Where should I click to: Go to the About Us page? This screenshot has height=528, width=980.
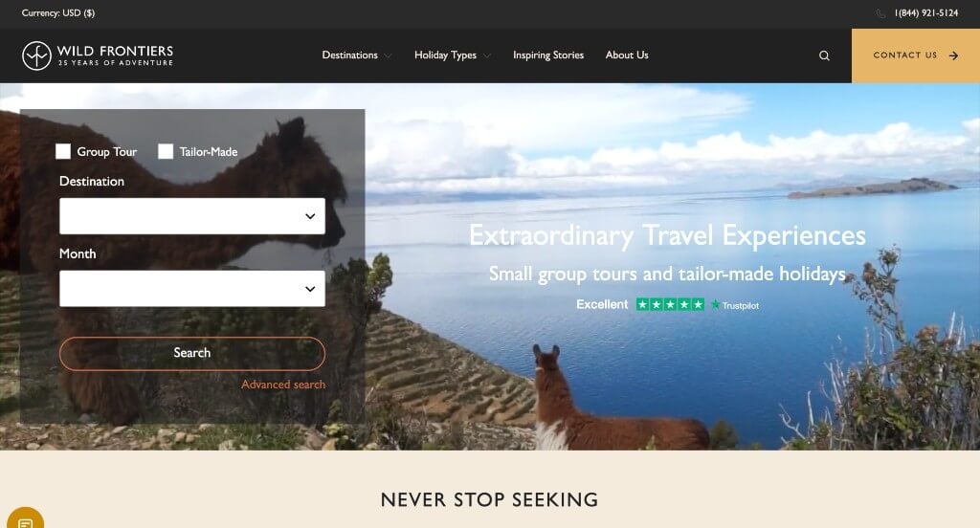point(627,55)
